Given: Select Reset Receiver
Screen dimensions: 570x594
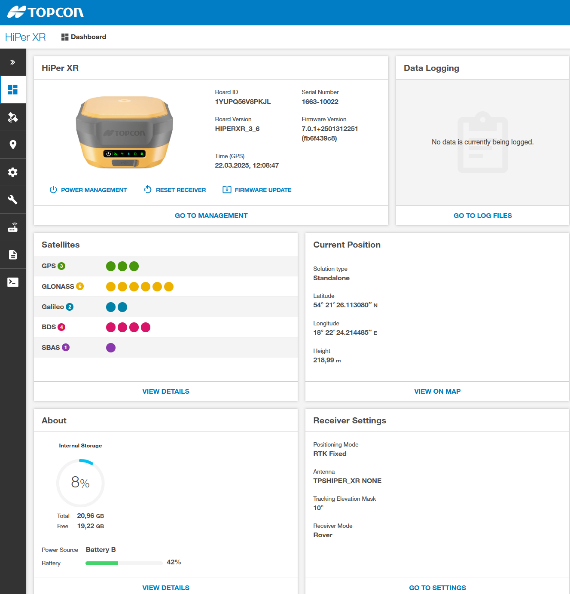Looking at the screenshot, I should (181, 190).
